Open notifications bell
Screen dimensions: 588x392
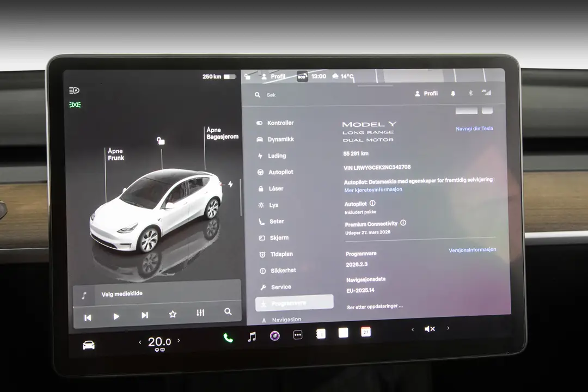pyautogui.click(x=453, y=94)
